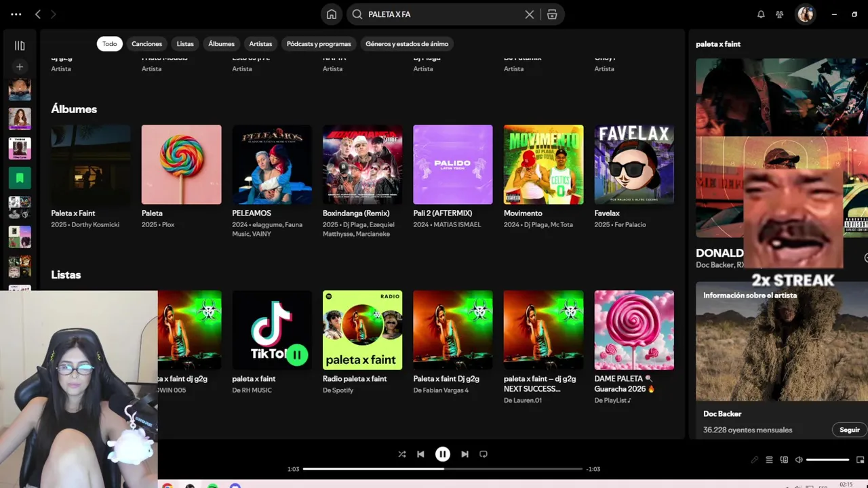Viewport: 868px width, 488px height.
Task: Skip to the previous track
Action: pyautogui.click(x=420, y=454)
